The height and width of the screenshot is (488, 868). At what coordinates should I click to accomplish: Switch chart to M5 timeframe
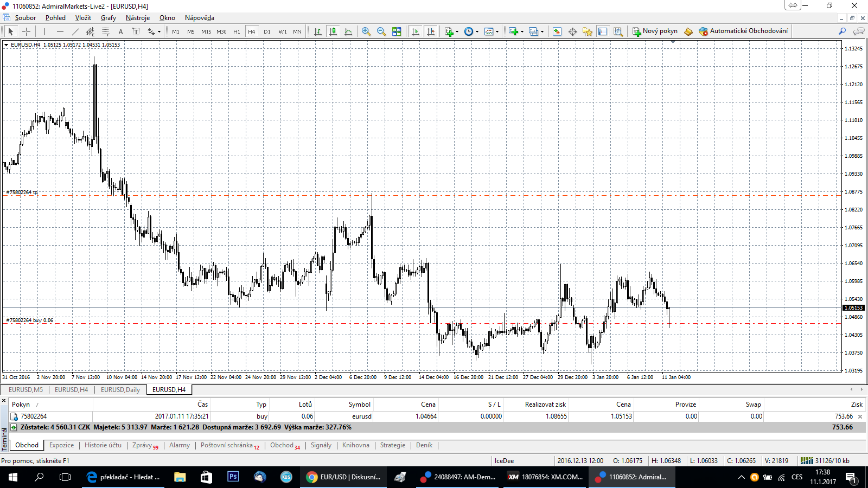click(191, 31)
